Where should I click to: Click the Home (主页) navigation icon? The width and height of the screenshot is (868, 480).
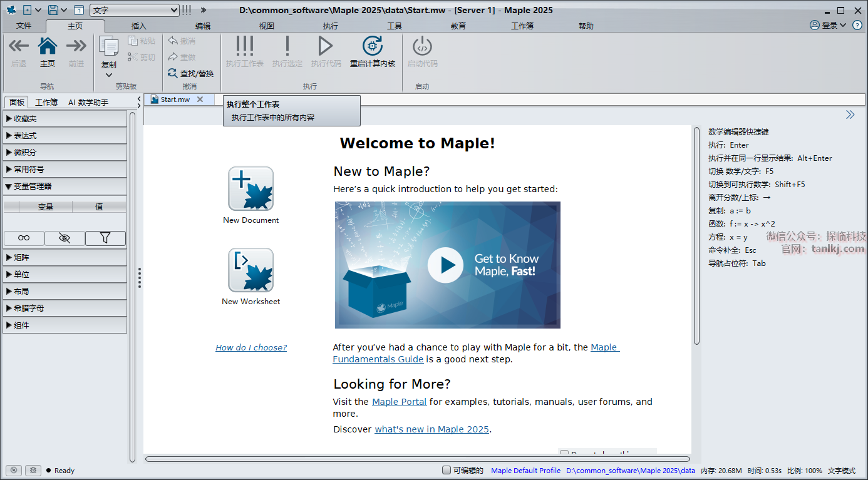coord(48,47)
